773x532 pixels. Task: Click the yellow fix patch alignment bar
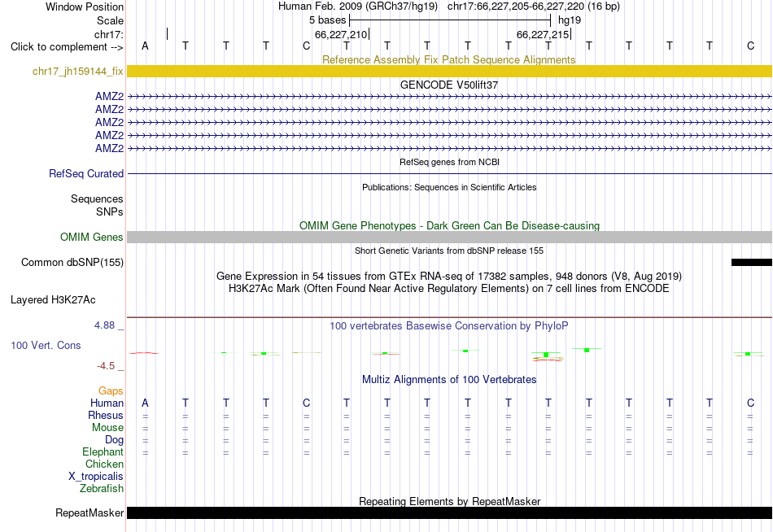pos(450,71)
